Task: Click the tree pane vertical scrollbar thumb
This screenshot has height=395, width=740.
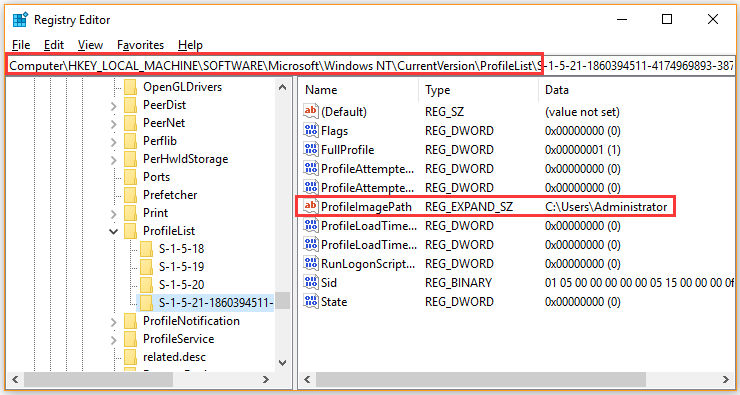Action: click(282, 301)
